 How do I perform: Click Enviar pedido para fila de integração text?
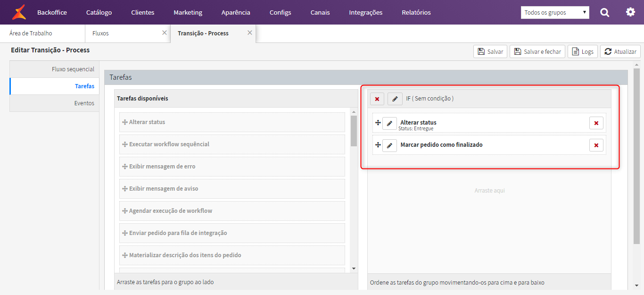178,233
